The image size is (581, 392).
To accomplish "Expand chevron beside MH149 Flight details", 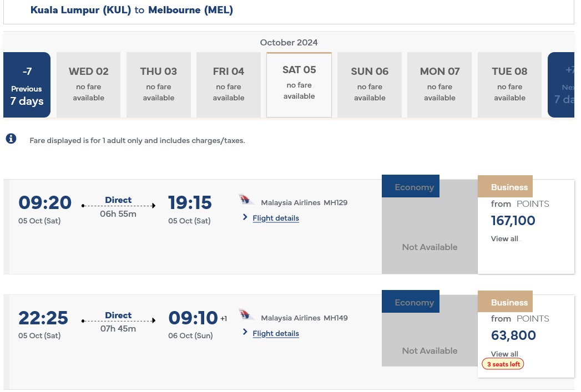I will [245, 333].
